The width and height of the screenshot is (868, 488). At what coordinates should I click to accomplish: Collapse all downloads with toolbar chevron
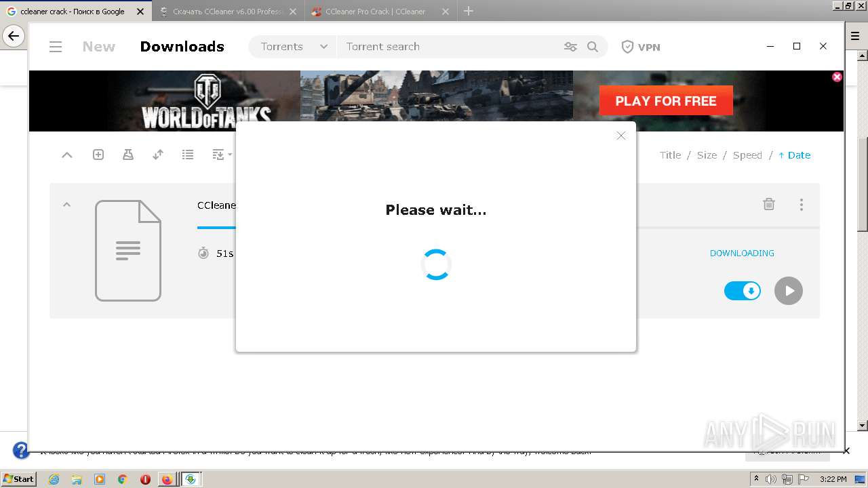coord(66,155)
